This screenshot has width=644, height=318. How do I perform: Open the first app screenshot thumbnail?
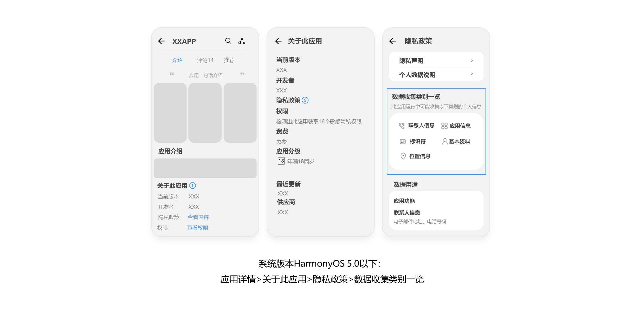click(170, 113)
